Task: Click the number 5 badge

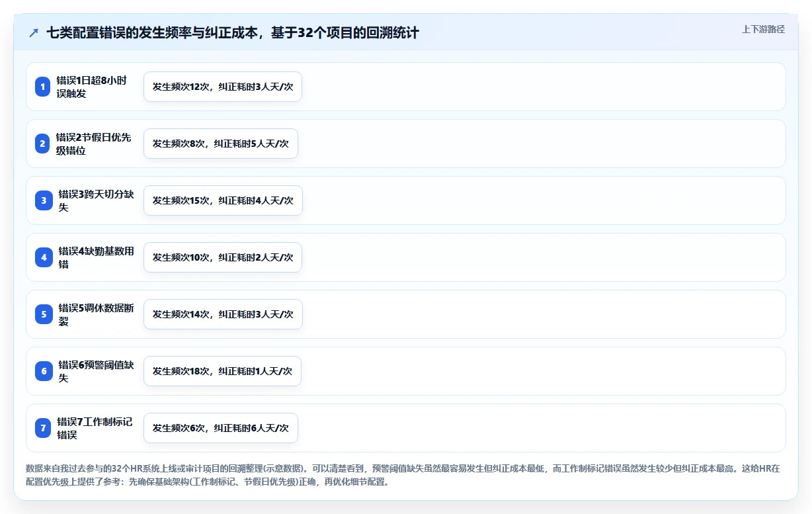Action: point(44,314)
